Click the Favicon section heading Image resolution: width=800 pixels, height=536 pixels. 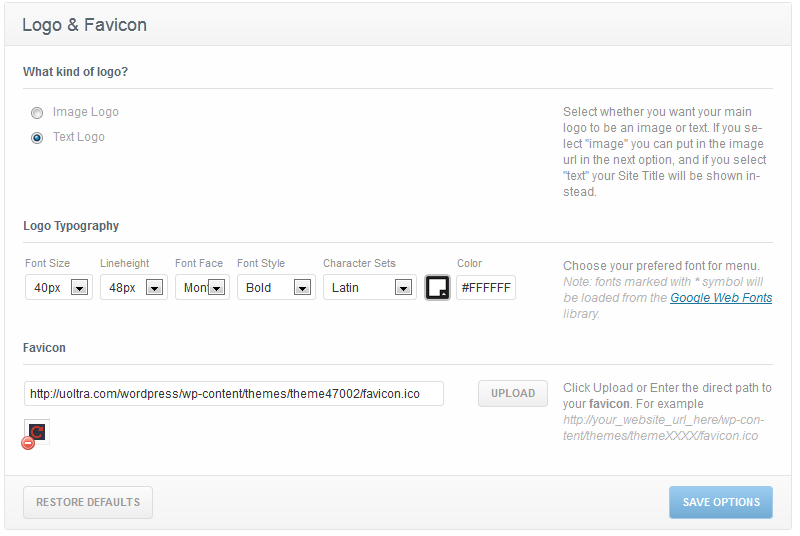(44, 348)
